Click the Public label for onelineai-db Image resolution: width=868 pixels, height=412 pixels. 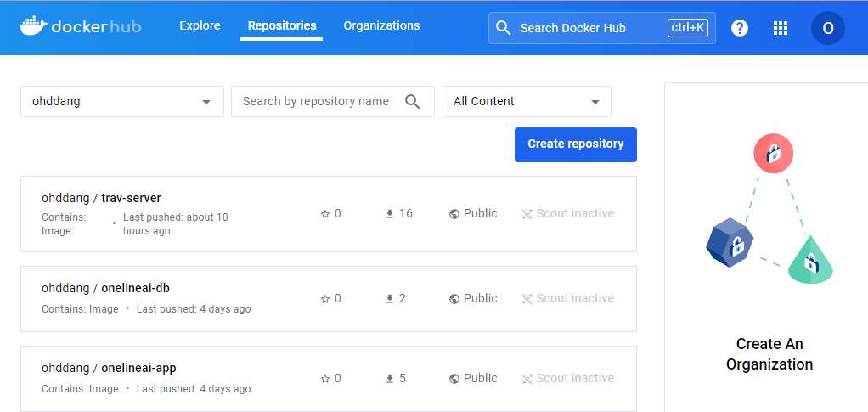coord(481,298)
